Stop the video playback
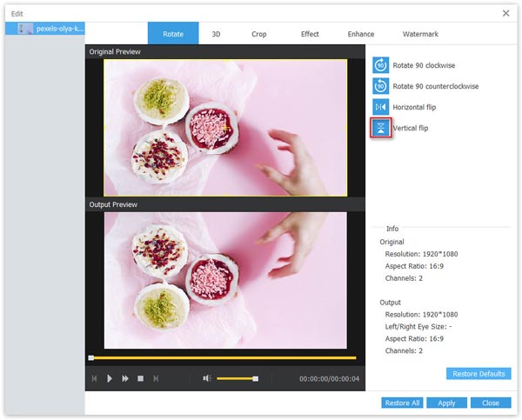Viewport: 522px width, 420px height. coord(140,378)
